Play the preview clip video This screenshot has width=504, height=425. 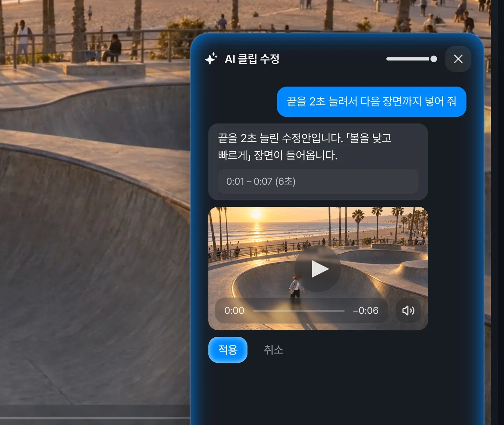tap(318, 269)
